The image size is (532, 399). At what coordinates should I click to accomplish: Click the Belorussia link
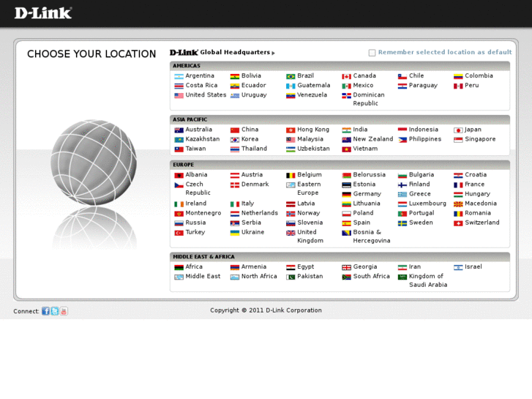pos(369,174)
